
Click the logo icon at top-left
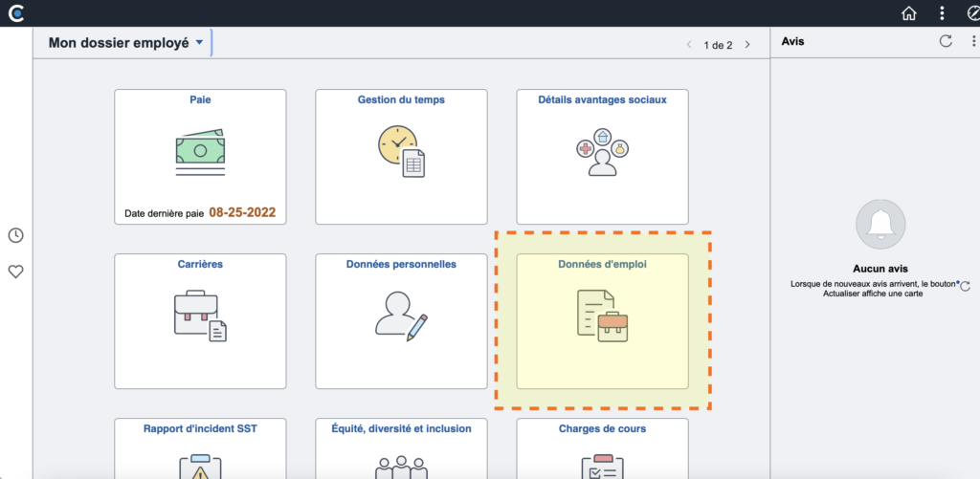(x=15, y=13)
